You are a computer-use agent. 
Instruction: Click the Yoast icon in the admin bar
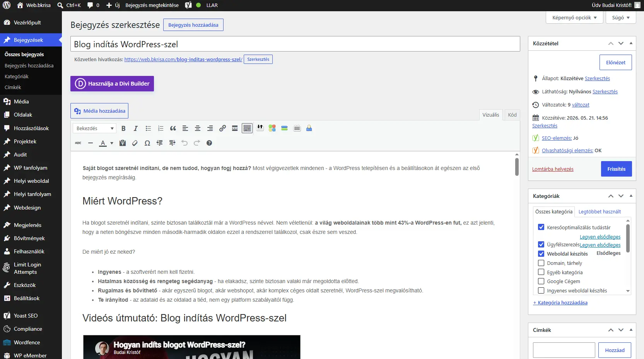tap(188, 5)
